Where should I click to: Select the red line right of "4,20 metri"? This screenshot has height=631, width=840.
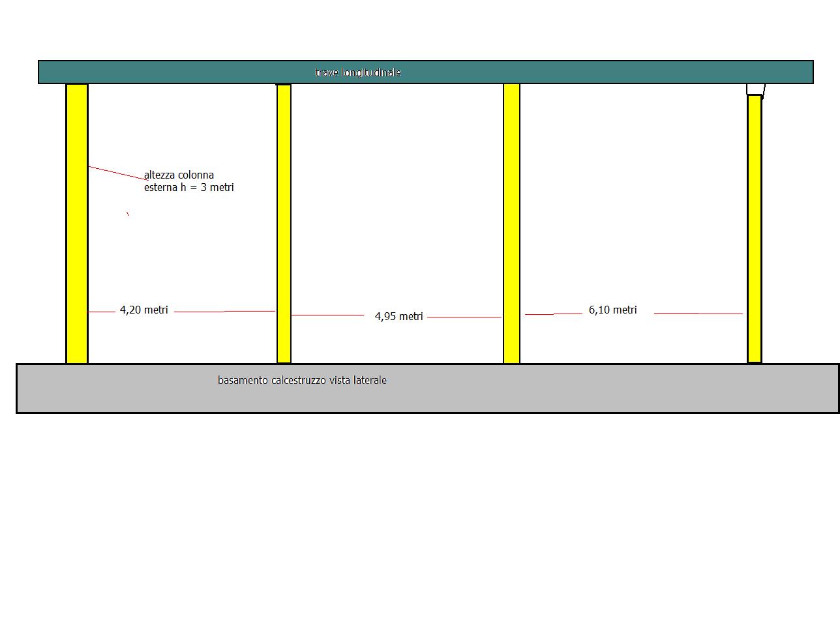click(225, 312)
